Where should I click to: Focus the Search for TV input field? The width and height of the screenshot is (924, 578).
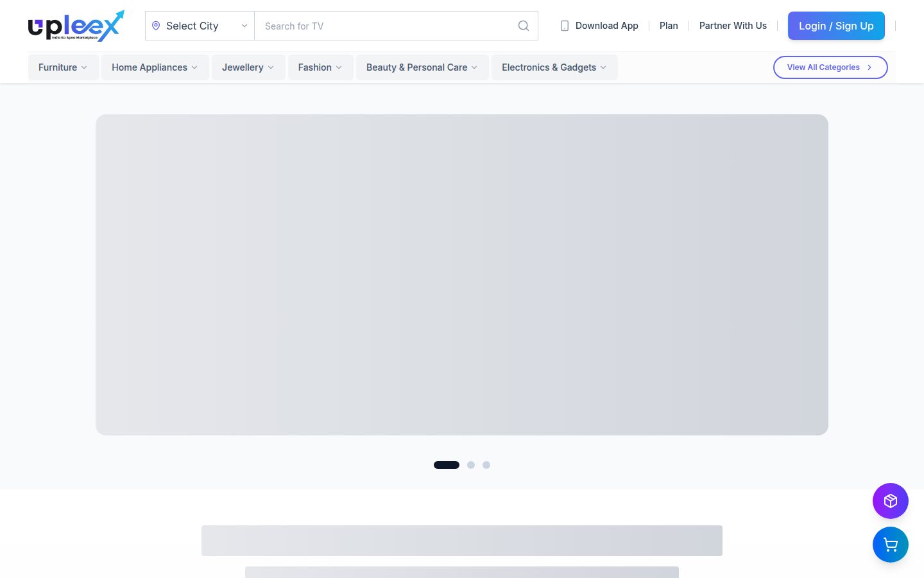click(396, 26)
